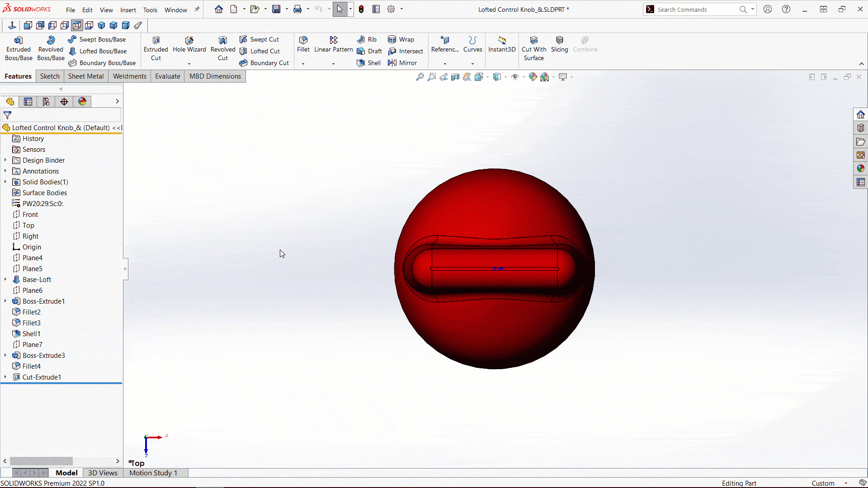868x488 pixels.
Task: Choose the Lofted Cut command
Action: point(259,51)
